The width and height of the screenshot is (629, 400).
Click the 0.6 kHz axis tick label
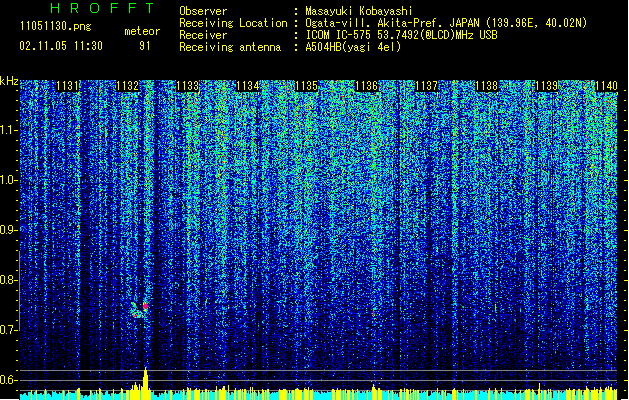[x=8, y=380]
